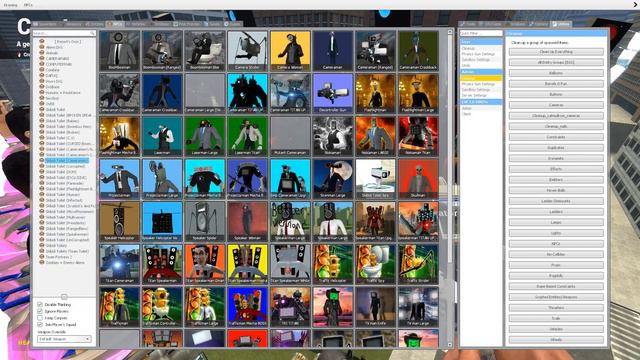Select the Laserman spawn icon
Screen dimensions: 640x360
tap(162, 136)
